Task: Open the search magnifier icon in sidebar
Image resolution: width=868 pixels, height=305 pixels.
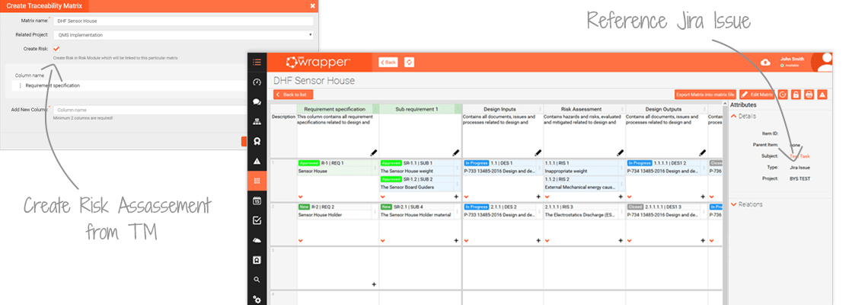Action: pyautogui.click(x=257, y=280)
